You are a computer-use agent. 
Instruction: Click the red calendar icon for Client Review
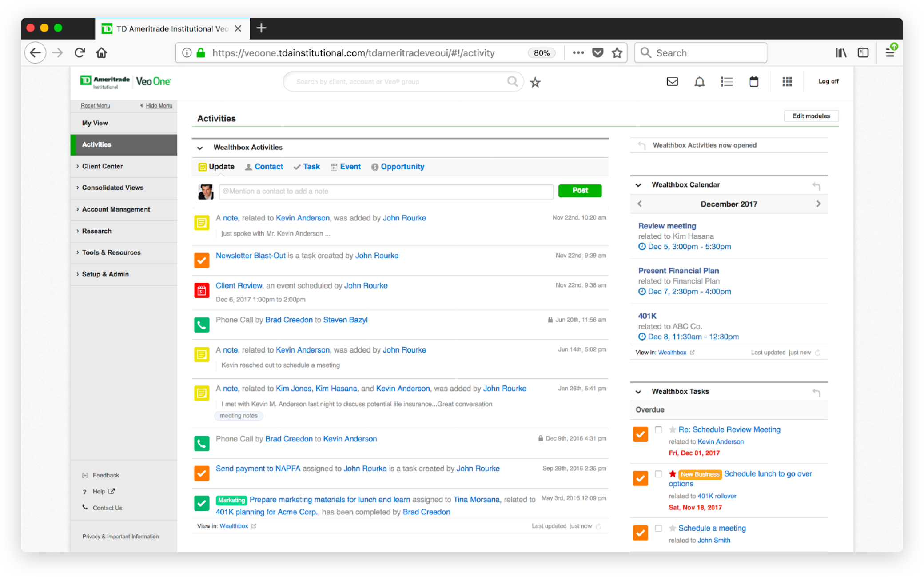tap(202, 290)
